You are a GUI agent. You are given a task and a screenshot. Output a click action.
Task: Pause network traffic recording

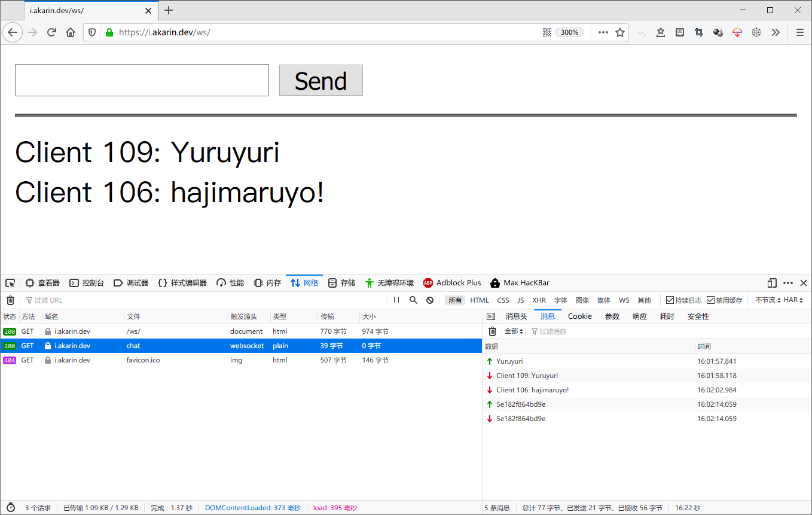(396, 300)
